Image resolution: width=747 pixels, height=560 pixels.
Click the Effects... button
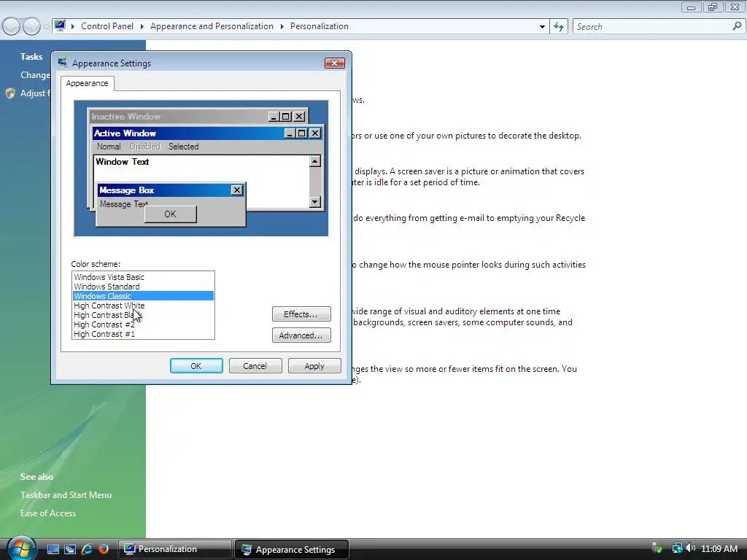pyautogui.click(x=301, y=314)
